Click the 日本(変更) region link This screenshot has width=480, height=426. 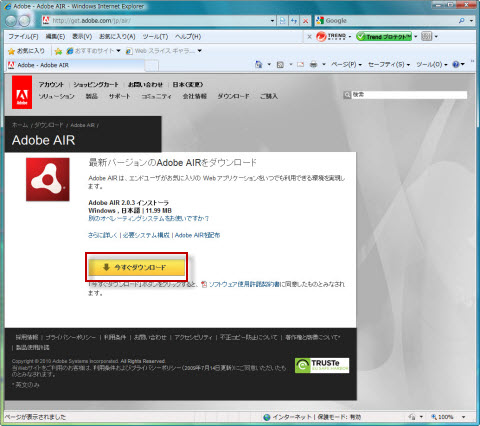pyautogui.click(x=188, y=85)
